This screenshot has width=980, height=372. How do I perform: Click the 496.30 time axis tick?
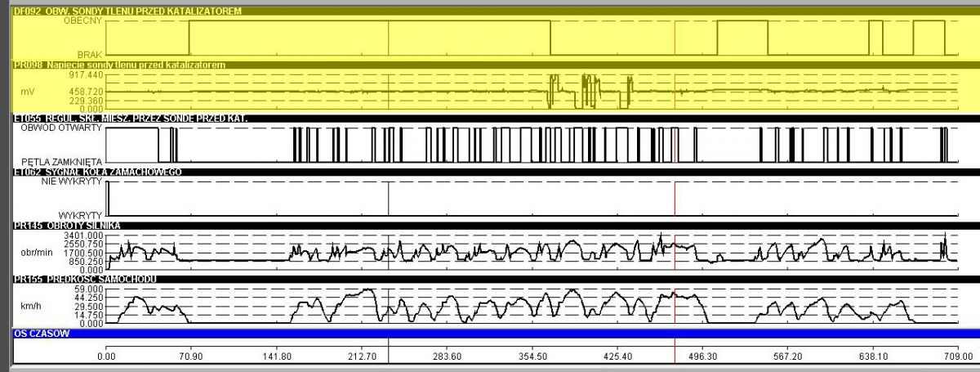tap(703, 356)
